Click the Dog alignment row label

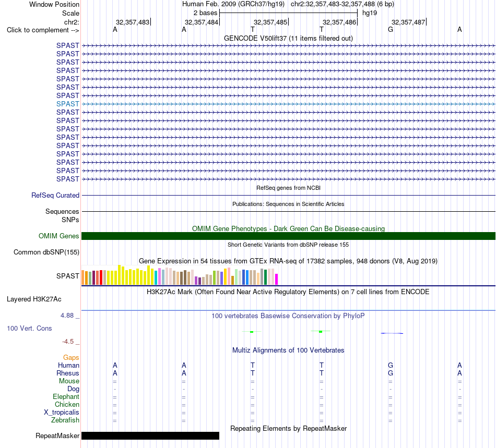(x=73, y=389)
